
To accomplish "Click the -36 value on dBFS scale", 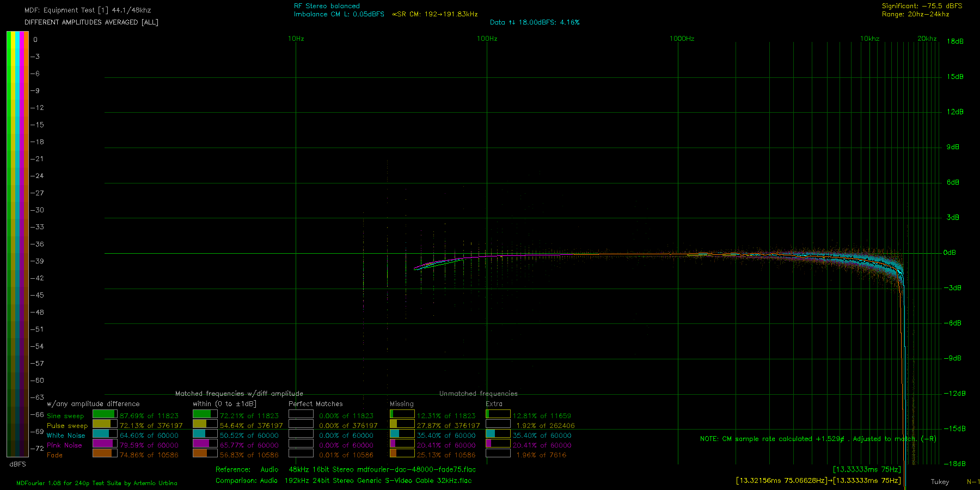I will click(37, 244).
